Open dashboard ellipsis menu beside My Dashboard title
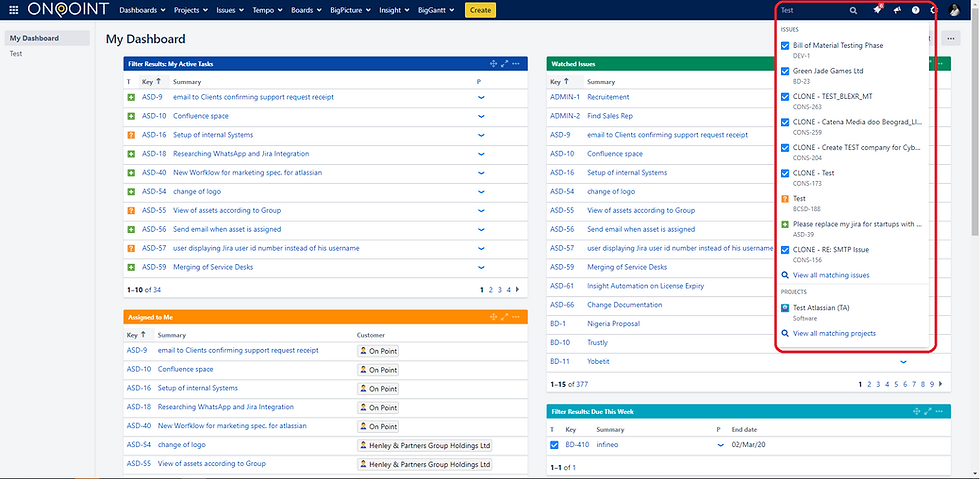The image size is (980, 479). (x=951, y=39)
